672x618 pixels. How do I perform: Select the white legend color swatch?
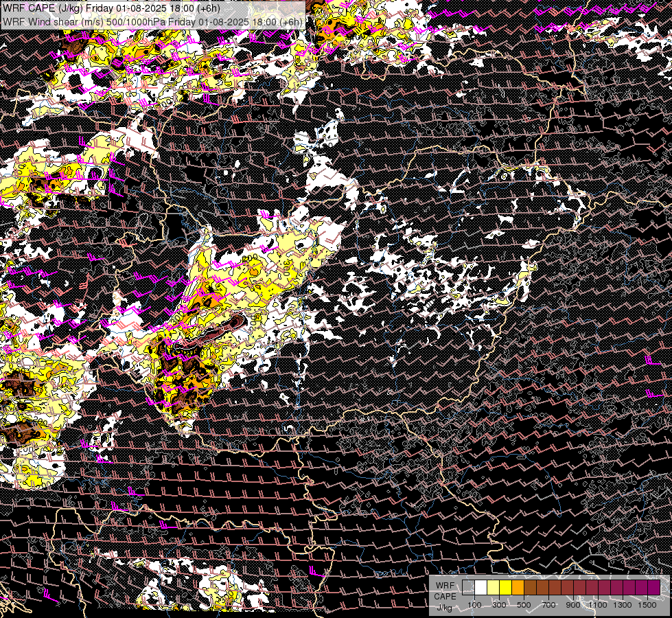coord(481,587)
